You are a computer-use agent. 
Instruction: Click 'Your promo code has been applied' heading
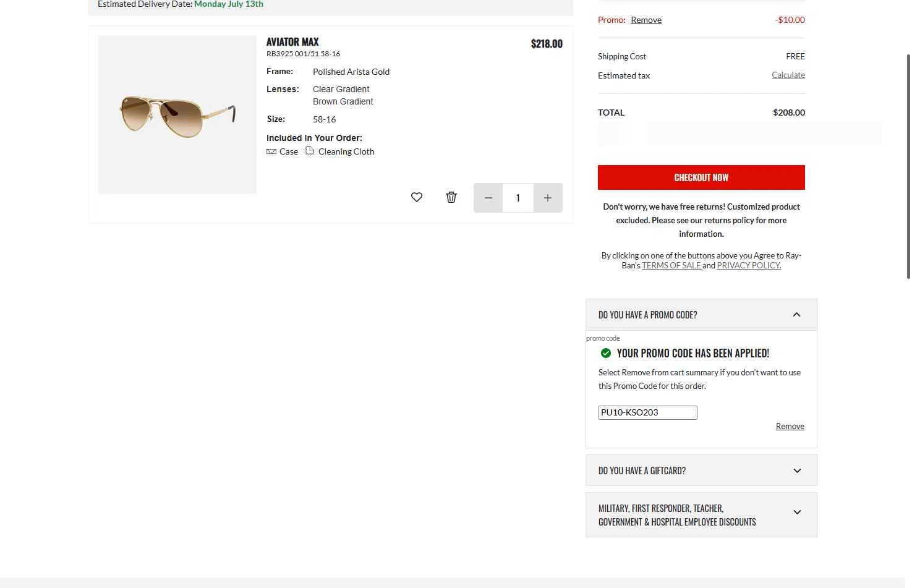click(x=693, y=353)
